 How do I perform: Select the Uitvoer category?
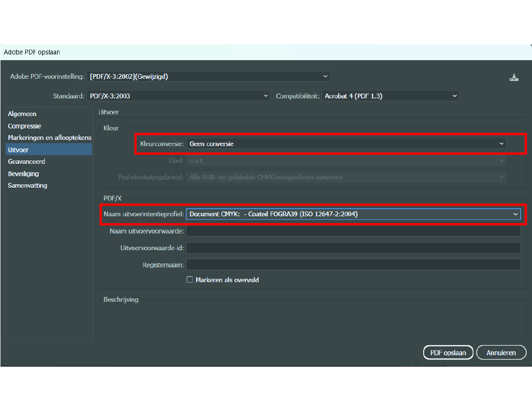(x=19, y=150)
